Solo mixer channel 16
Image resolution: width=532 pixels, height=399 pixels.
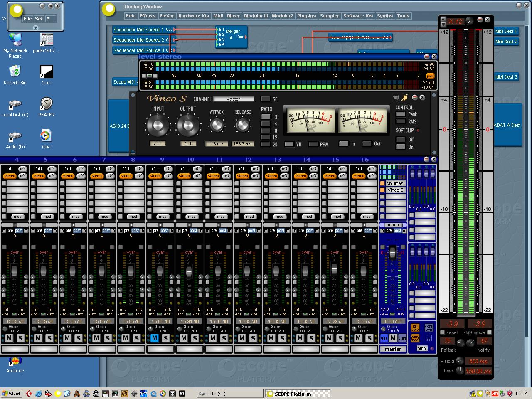pyautogui.click(x=369, y=338)
